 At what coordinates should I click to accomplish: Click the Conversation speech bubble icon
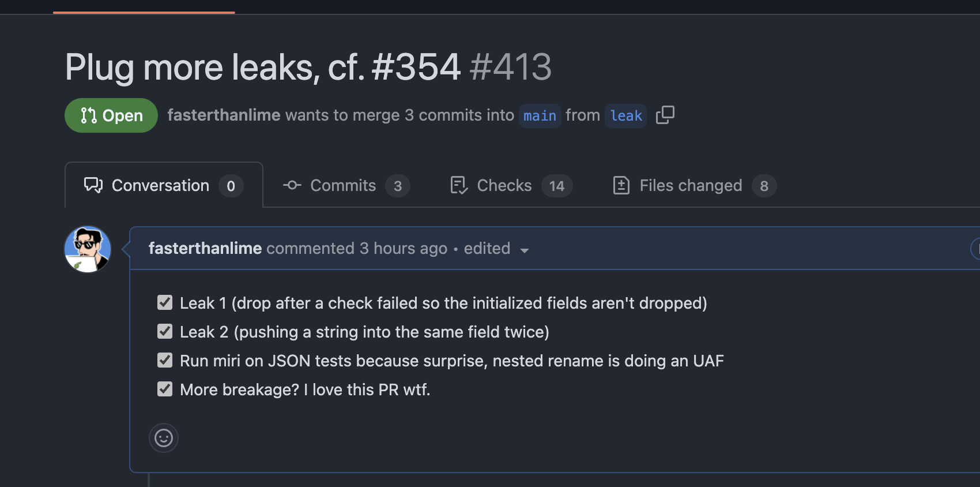pos(93,185)
